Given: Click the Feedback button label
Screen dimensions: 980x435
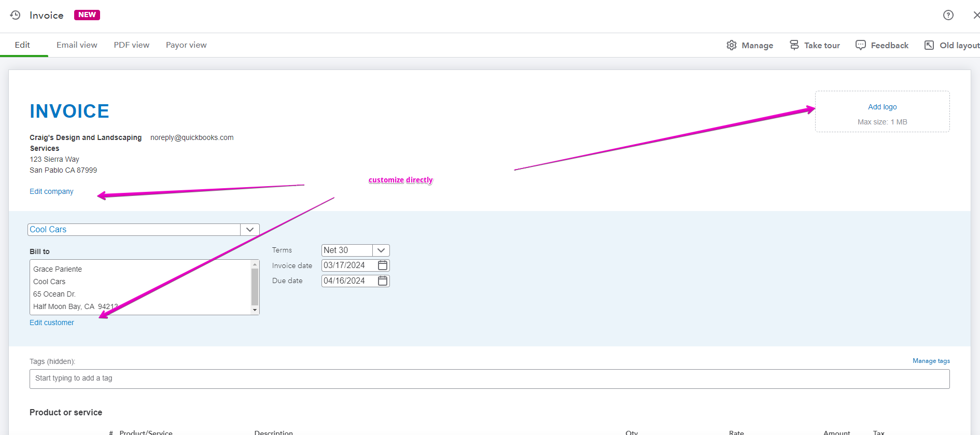Looking at the screenshot, I should [x=890, y=46].
